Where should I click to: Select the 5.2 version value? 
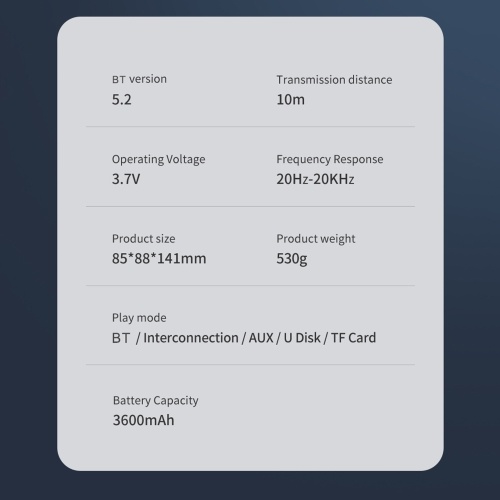[122, 99]
